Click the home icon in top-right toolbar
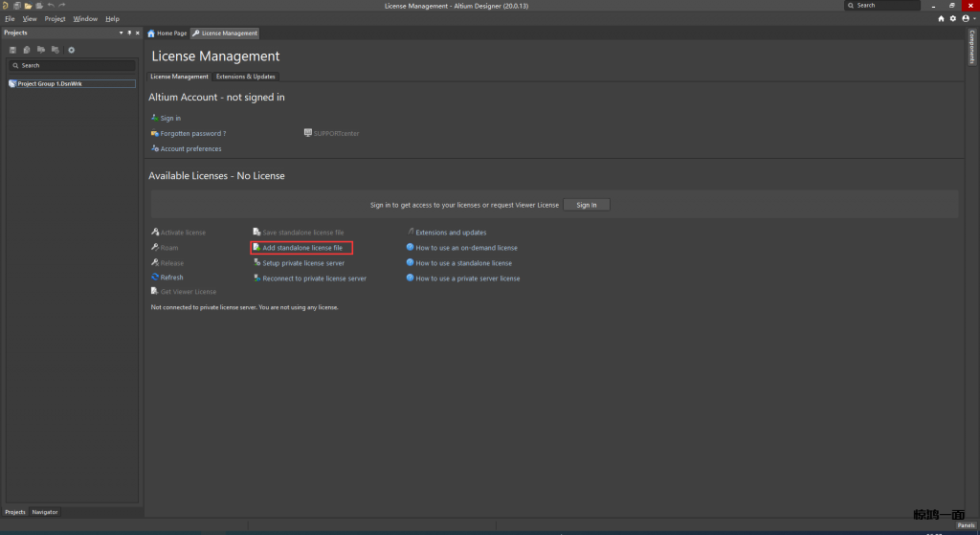980x535 pixels. tap(941, 18)
